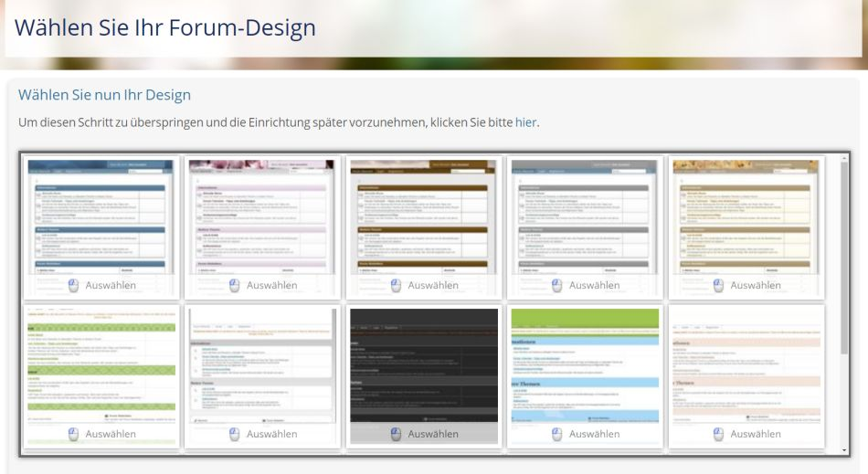Choose Auswählen for the light gray minimal design
Image resolution: width=868 pixels, height=474 pixels.
pyautogui.click(x=271, y=434)
